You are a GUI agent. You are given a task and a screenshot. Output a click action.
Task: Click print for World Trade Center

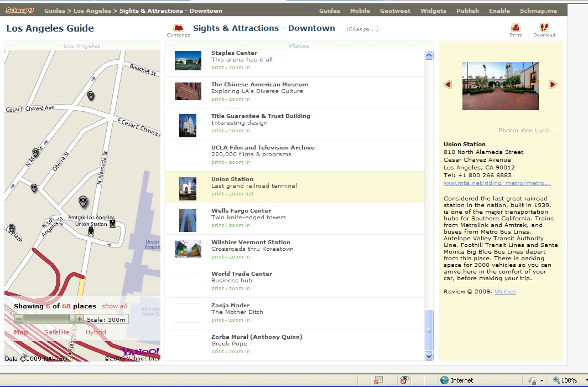217,288
